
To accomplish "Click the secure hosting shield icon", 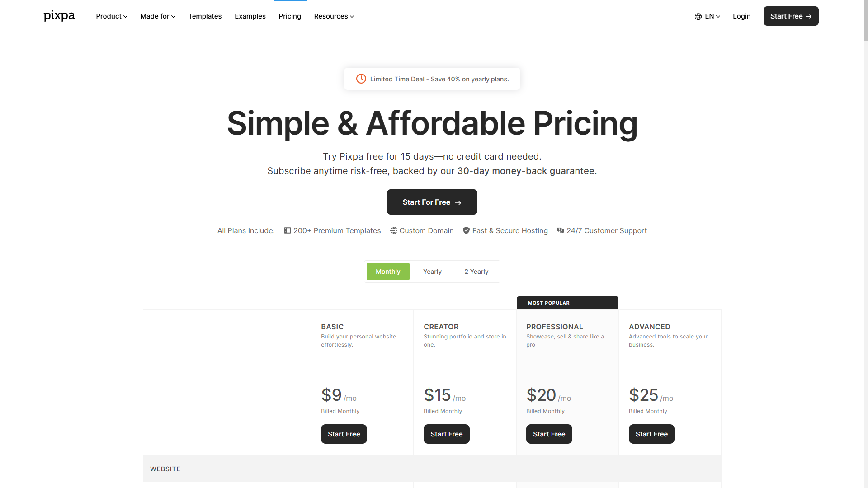I will tap(466, 230).
